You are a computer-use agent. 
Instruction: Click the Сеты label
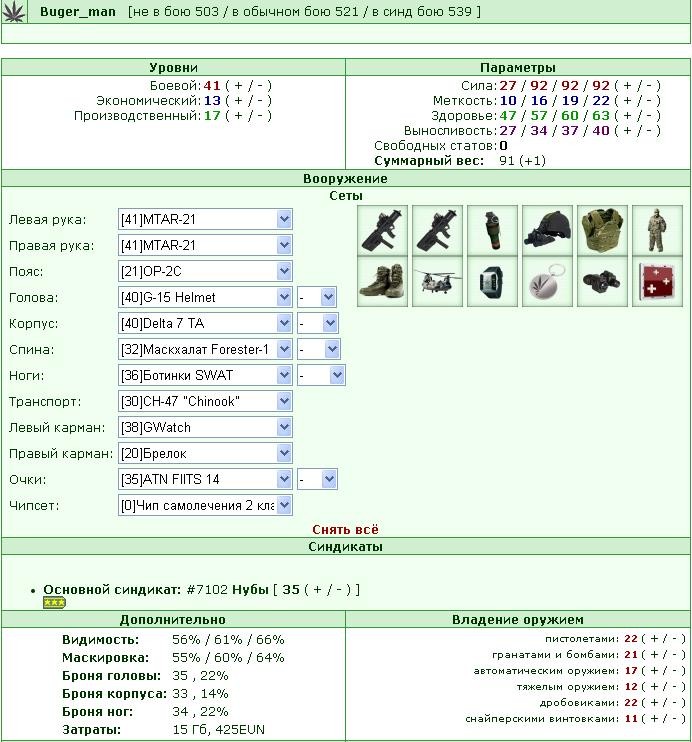(346, 196)
